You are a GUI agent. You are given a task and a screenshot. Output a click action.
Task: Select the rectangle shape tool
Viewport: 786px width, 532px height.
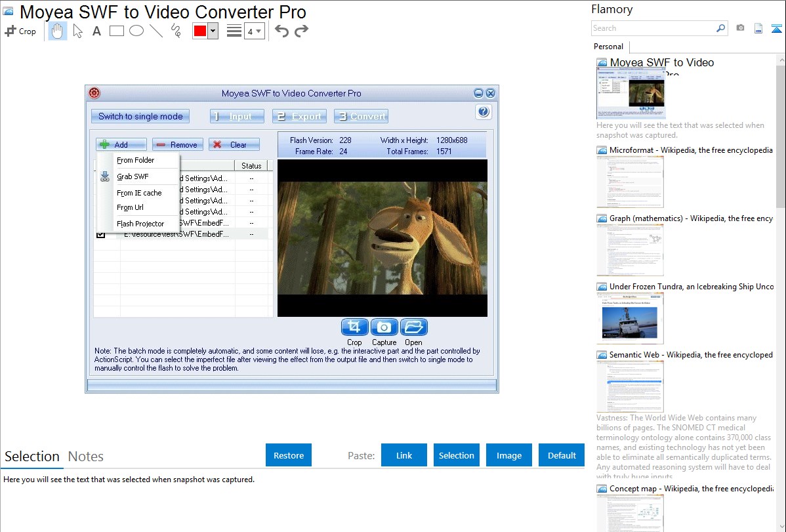(x=116, y=31)
